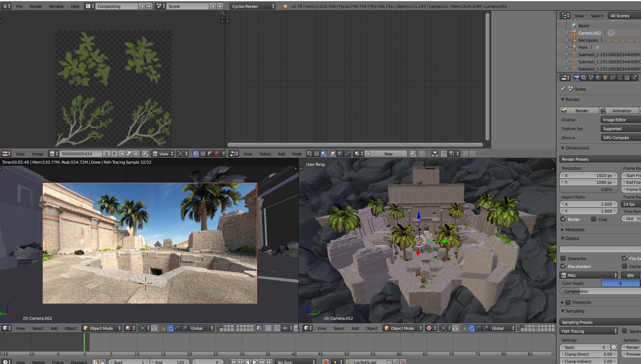This screenshot has height=364, width=641.
Task: Pin the Scene properties context
Action: coord(563,89)
